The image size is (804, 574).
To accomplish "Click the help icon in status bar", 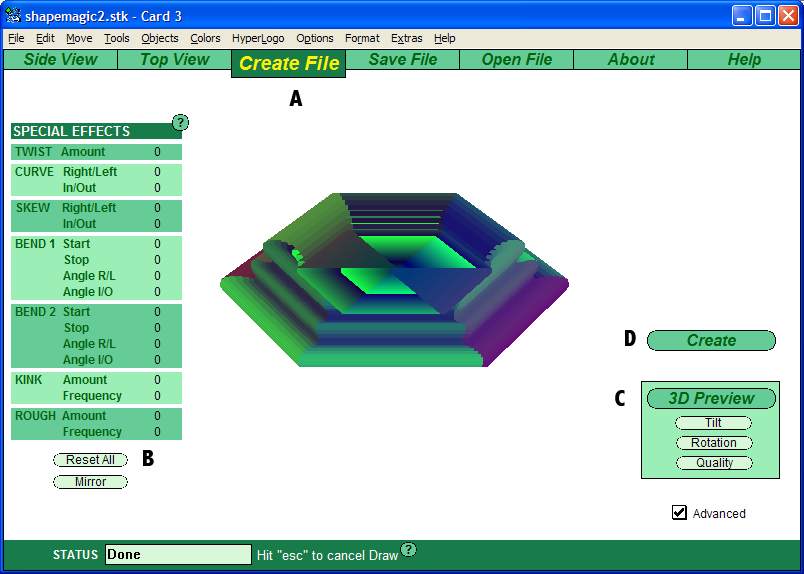I will (408, 550).
